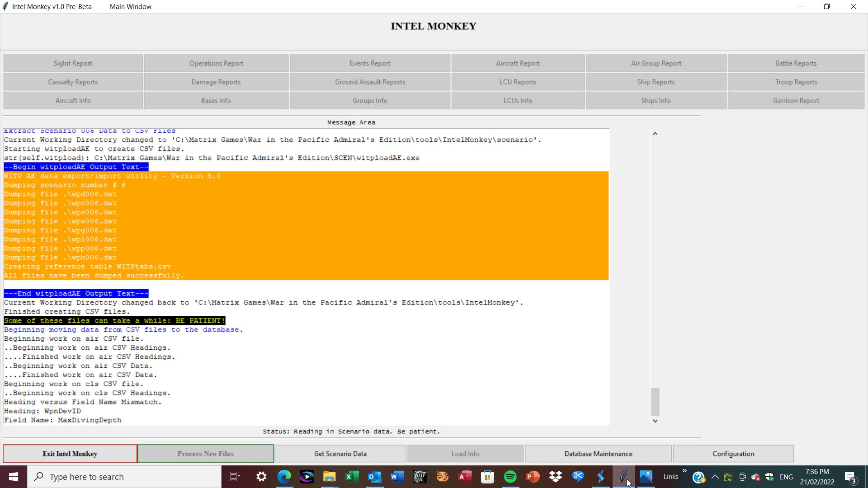868x488 pixels.
Task: Open Microsoft Edge from the taskbar
Action: 284,477
